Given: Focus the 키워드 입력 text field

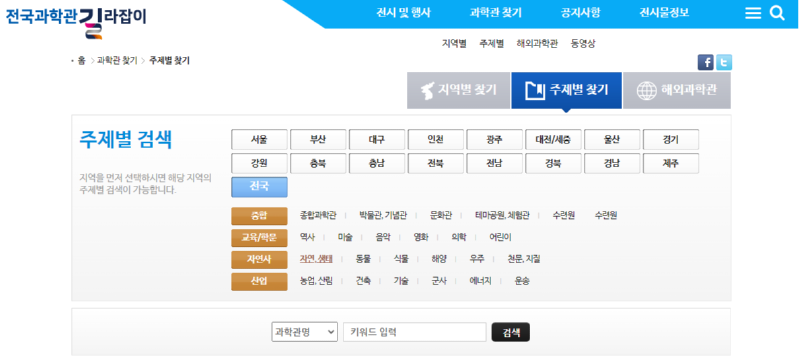Looking at the screenshot, I should point(415,332).
